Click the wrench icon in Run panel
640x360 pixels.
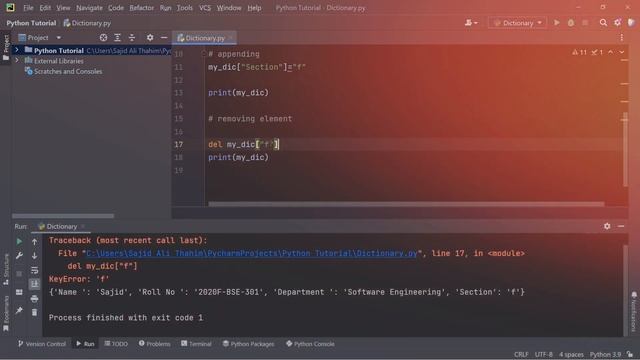point(19,256)
